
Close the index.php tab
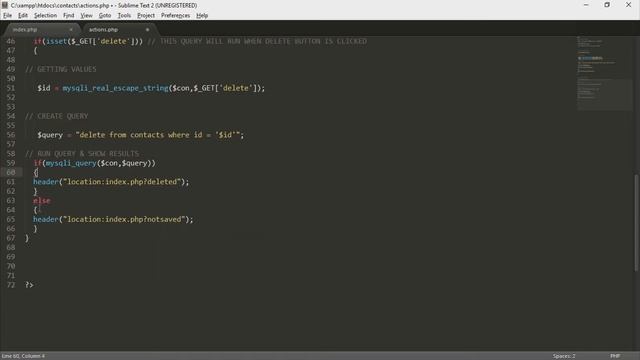pyautogui.click(x=71, y=29)
